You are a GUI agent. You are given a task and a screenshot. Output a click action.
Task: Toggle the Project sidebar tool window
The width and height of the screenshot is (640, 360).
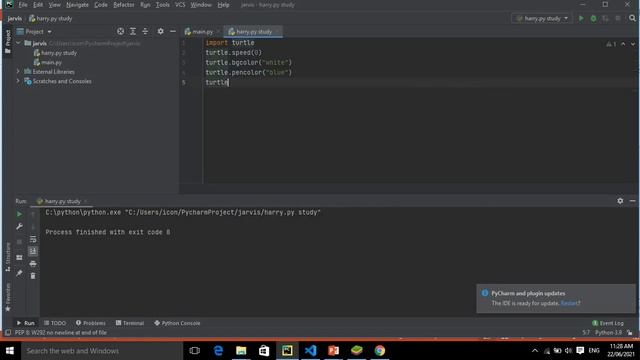click(x=7, y=41)
